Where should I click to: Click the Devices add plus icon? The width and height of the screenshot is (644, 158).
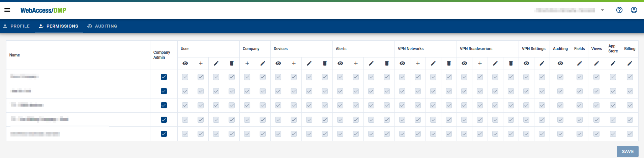point(294,63)
